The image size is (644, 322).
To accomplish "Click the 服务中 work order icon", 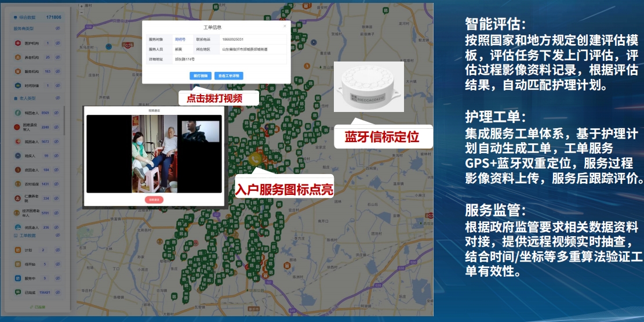I will (x=17, y=278).
